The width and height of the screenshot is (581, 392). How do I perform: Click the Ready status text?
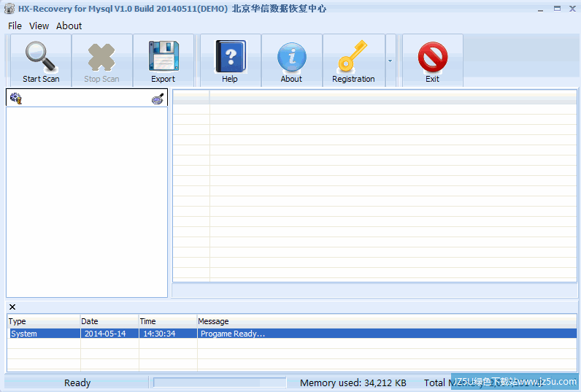77,383
